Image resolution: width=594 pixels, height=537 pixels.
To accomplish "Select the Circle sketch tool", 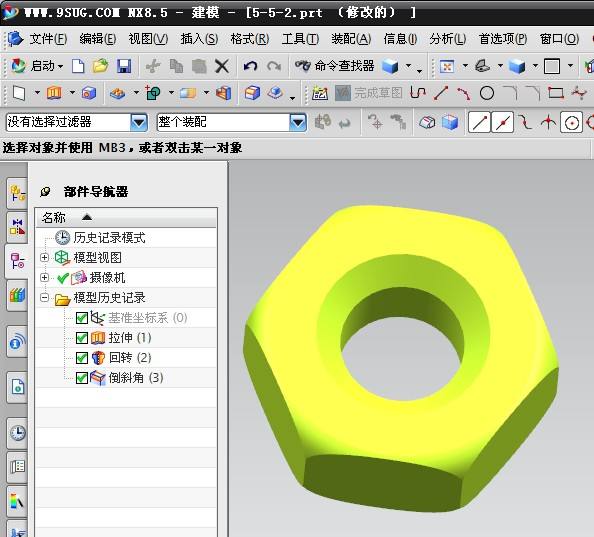I will coord(487,93).
